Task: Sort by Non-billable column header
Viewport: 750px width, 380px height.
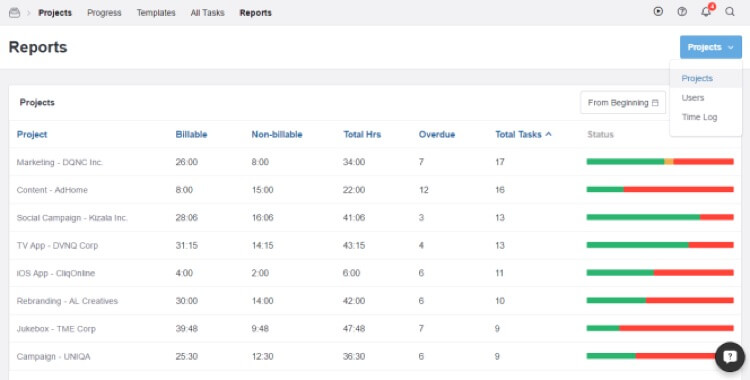Action: tap(277, 134)
